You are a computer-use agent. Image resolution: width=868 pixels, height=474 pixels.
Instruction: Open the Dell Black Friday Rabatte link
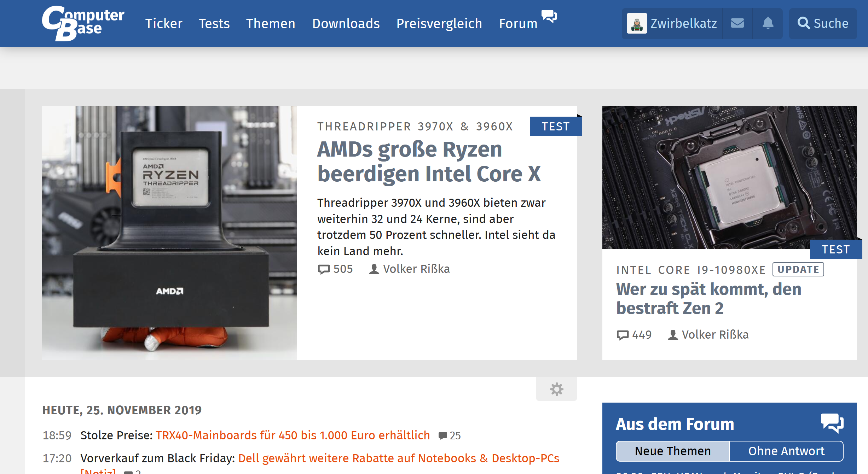[x=398, y=458]
